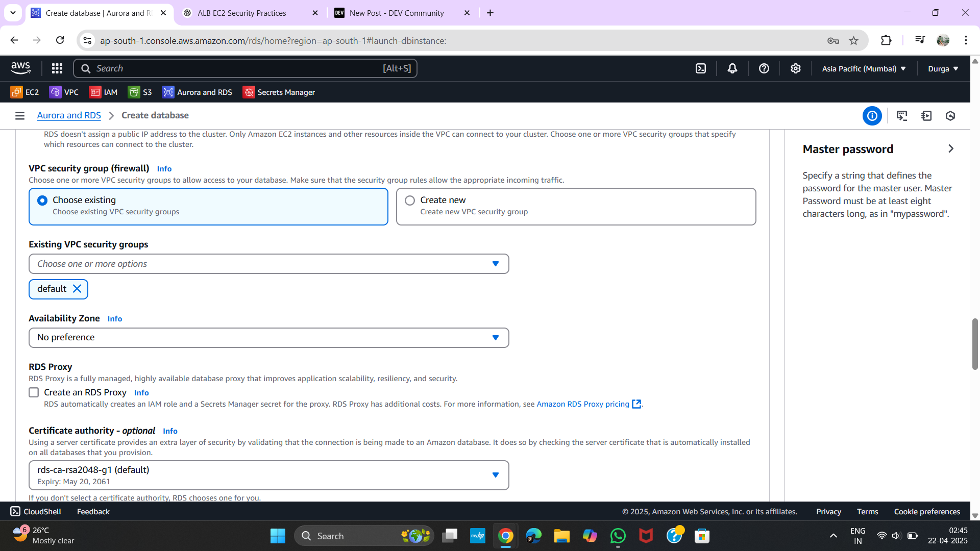Open the VPC shortcut
This screenshot has height=551, width=980.
pos(64,92)
